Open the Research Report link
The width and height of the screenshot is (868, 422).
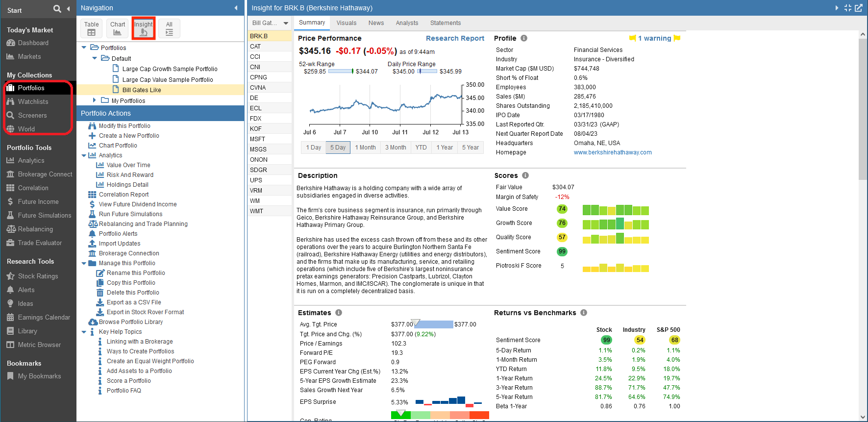(x=455, y=38)
